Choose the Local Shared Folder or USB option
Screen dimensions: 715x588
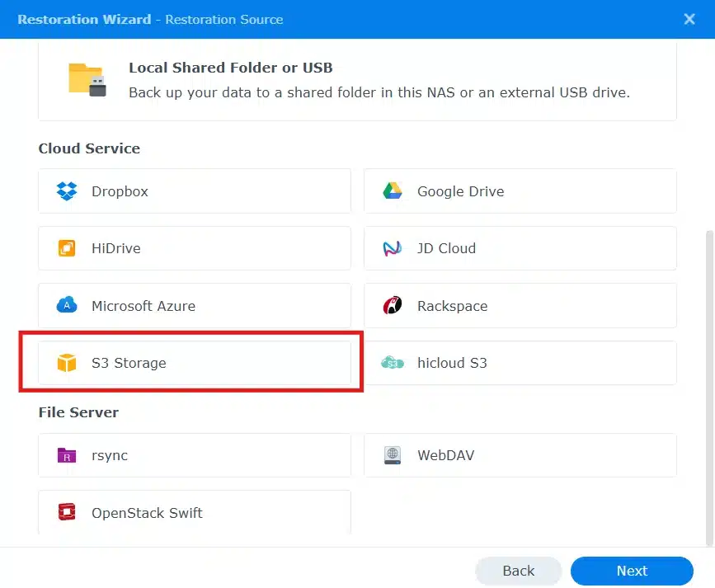(x=357, y=80)
